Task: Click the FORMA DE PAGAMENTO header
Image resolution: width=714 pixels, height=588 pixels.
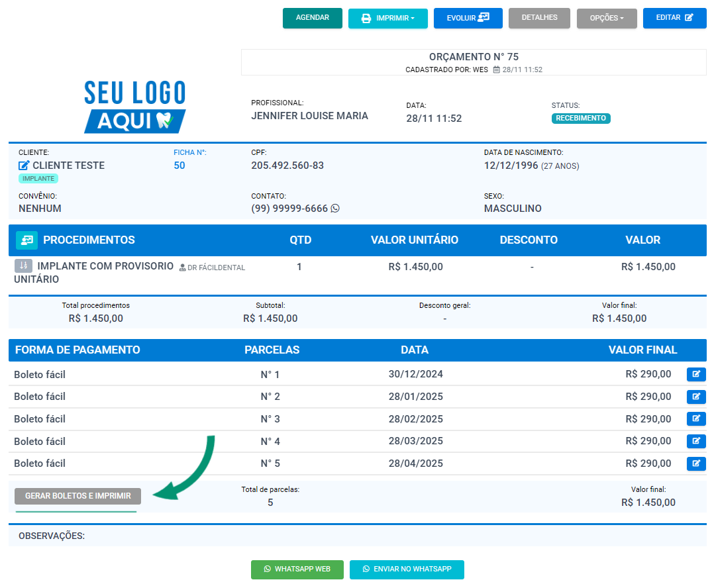Action: [77, 350]
